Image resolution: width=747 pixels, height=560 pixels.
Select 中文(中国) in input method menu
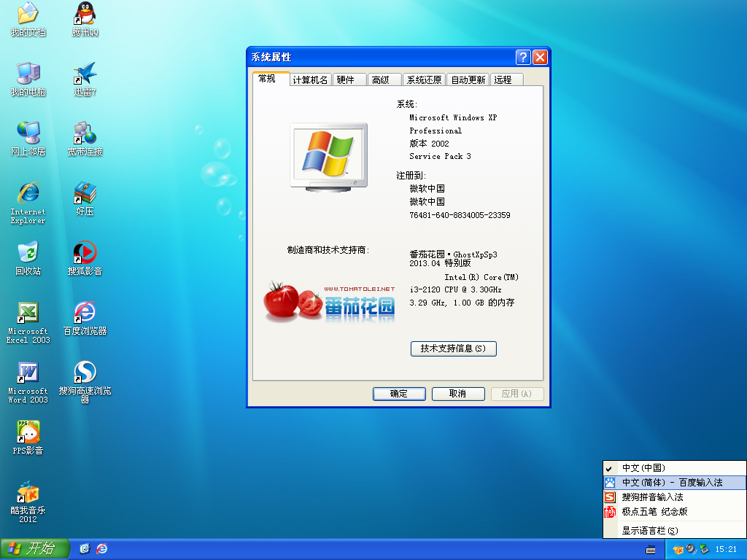coord(675,468)
